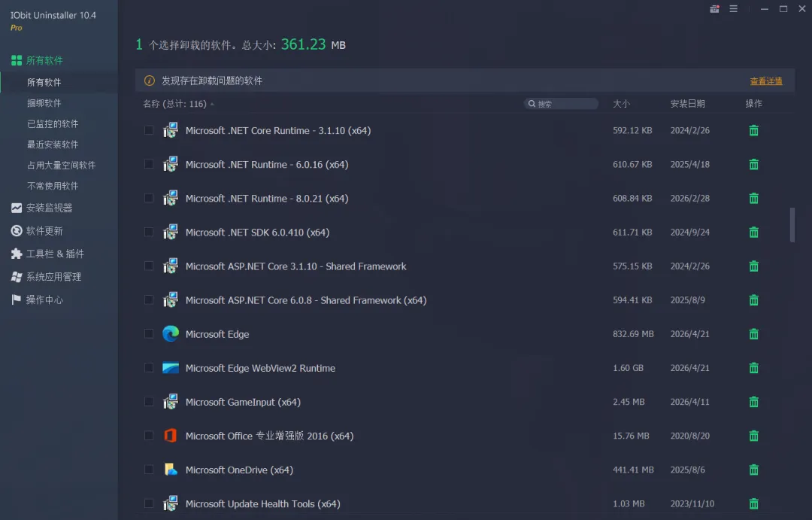Click trash icon for Microsoft GameInput (x64)

pyautogui.click(x=753, y=403)
